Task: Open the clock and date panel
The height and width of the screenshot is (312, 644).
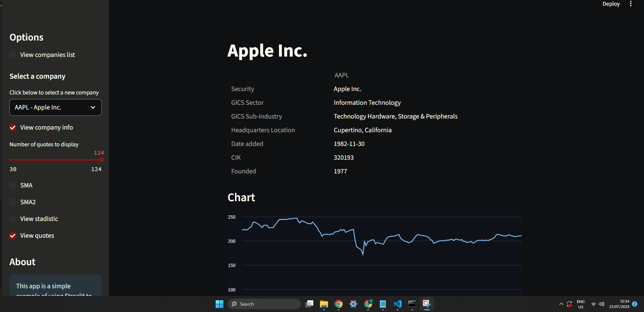Action: tap(619, 304)
